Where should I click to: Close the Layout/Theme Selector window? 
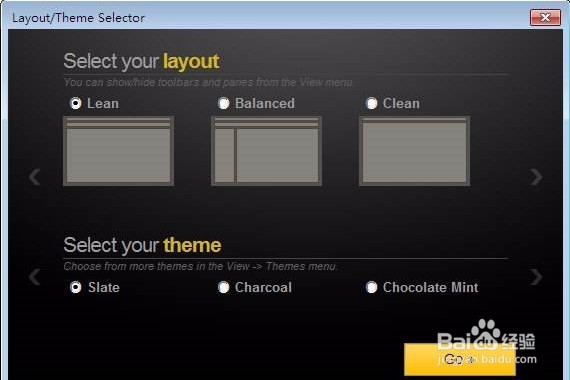(x=545, y=17)
